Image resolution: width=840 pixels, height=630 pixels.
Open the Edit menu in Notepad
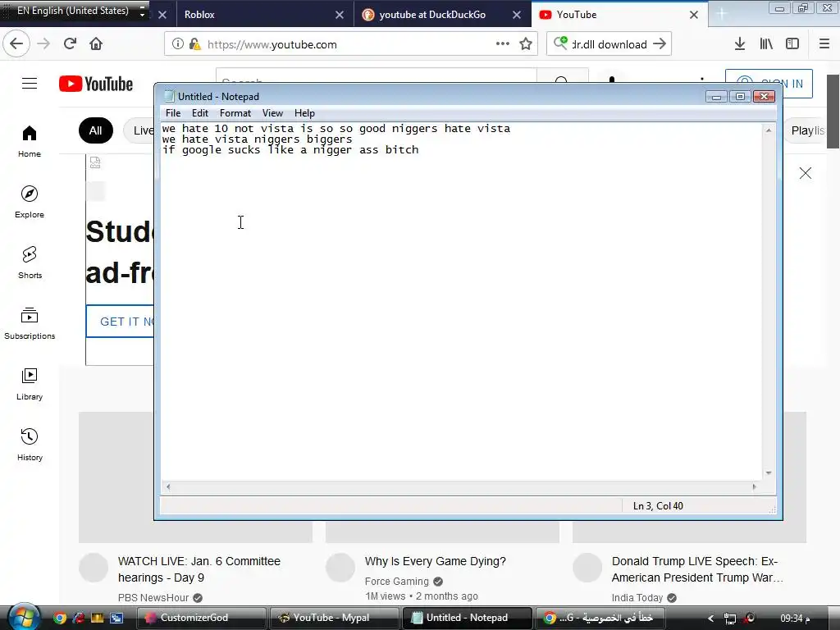click(200, 113)
